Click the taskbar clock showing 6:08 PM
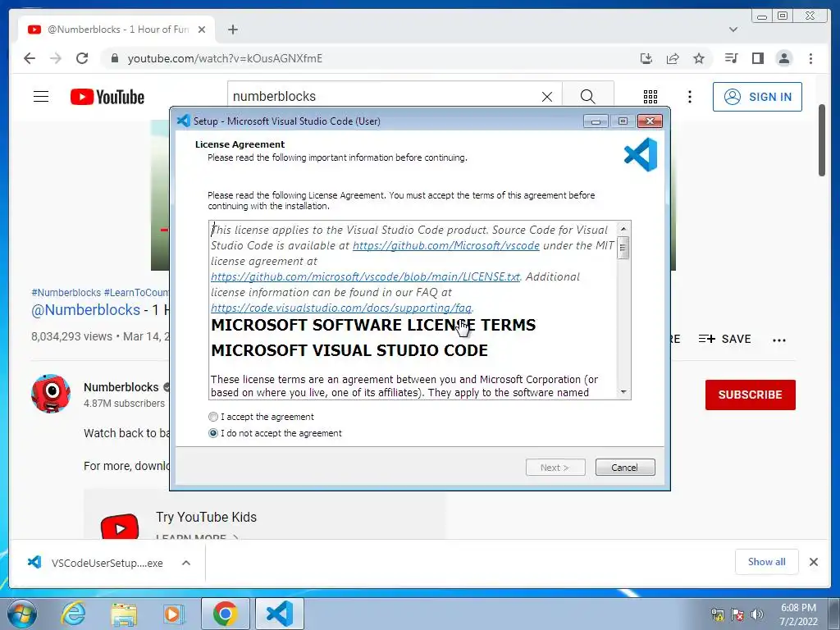 (798, 614)
